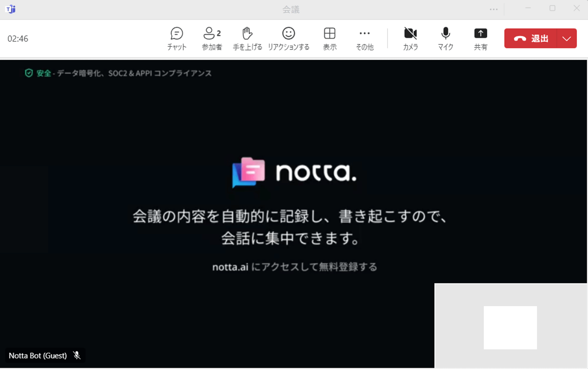
Task: Click the Notta Bot video feed
Action: point(293,214)
